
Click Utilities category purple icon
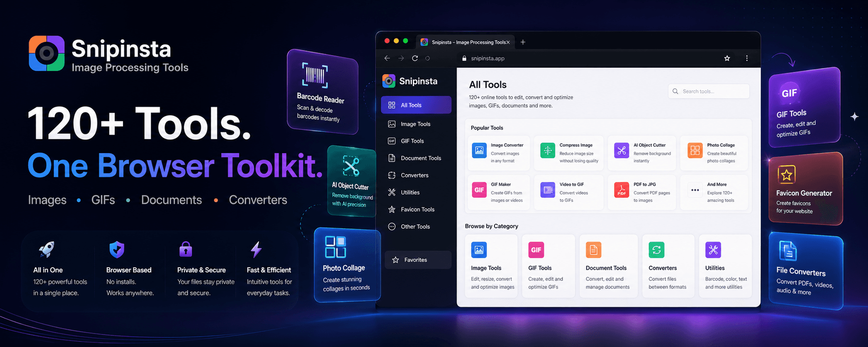pyautogui.click(x=713, y=250)
